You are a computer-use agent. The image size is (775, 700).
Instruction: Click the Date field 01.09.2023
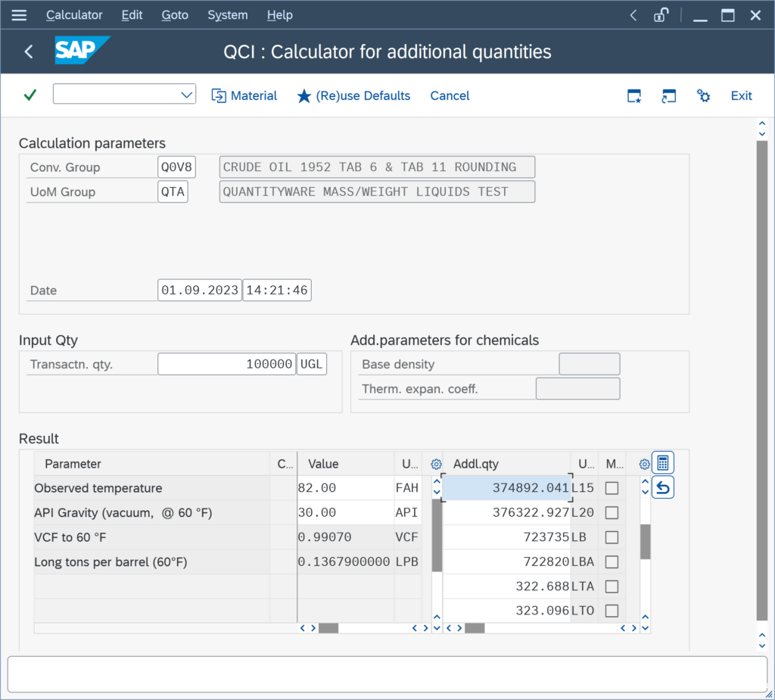(x=200, y=290)
